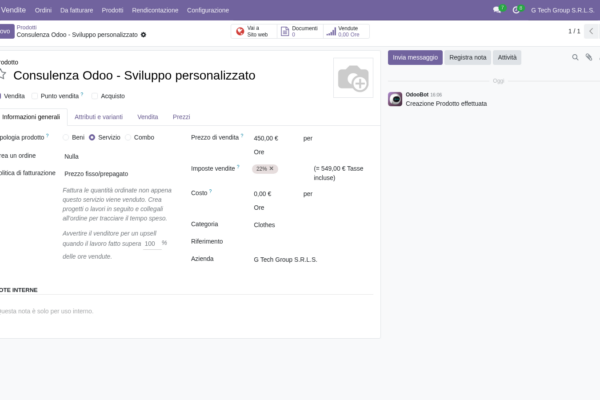Click the record pager 1 / 1
Image resolution: width=600 pixels, height=400 pixels.
574,31
